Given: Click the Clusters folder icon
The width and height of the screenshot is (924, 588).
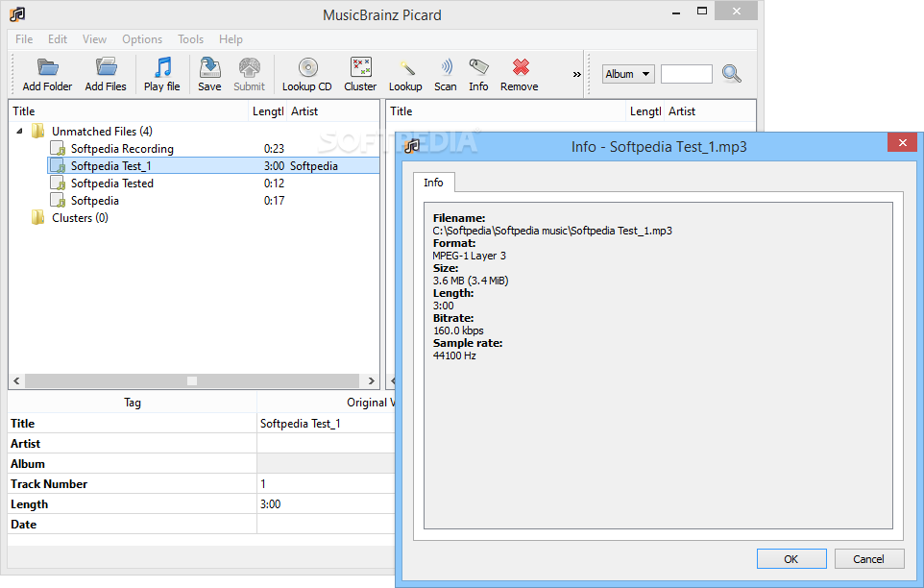Looking at the screenshot, I should [x=38, y=217].
